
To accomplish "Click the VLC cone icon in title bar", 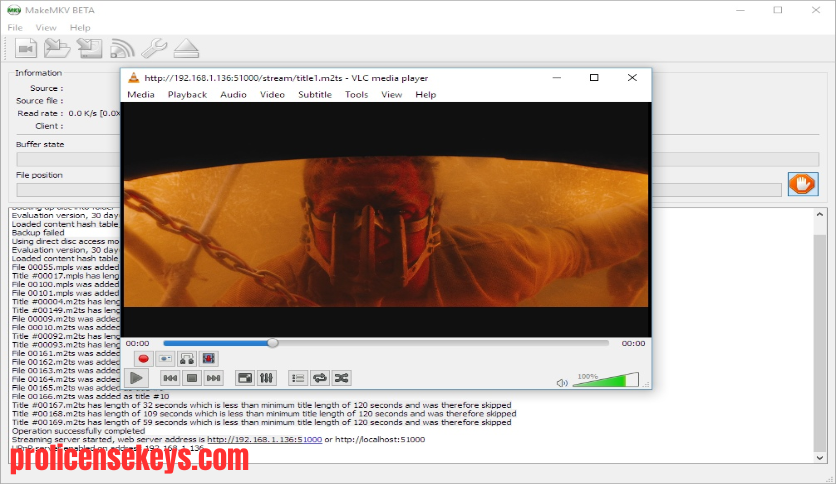I will (x=134, y=78).
